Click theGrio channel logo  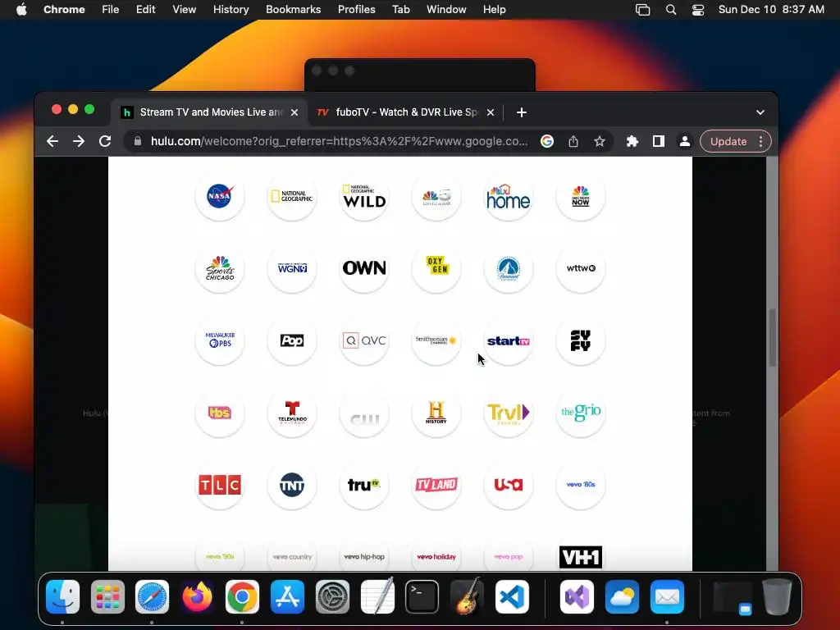tap(581, 413)
